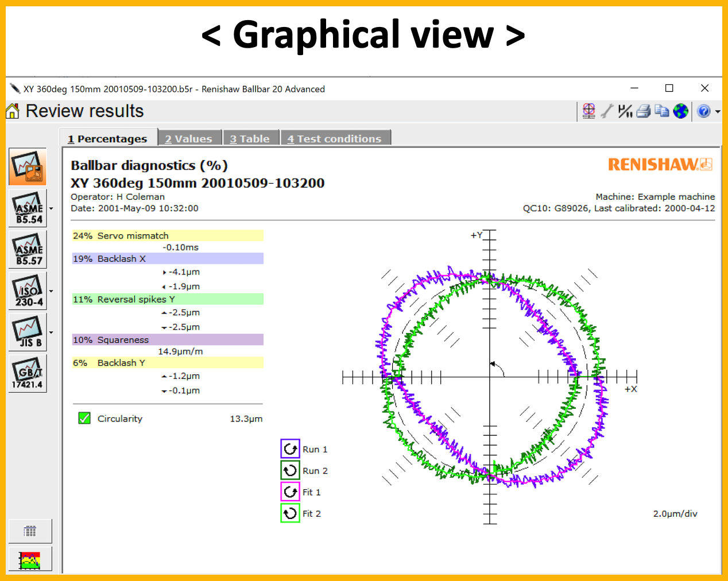The height and width of the screenshot is (581, 728).
Task: Open the Test conditions tab
Action: click(x=335, y=139)
